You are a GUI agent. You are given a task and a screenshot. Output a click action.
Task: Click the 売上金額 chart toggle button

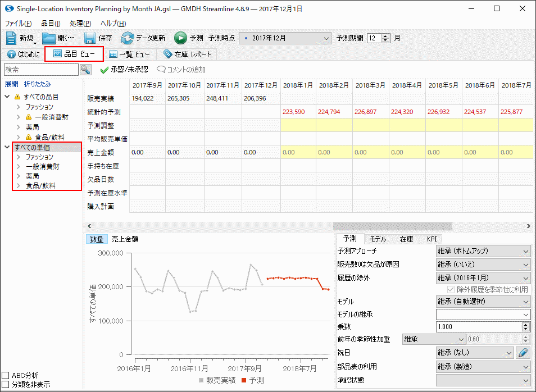(125, 239)
